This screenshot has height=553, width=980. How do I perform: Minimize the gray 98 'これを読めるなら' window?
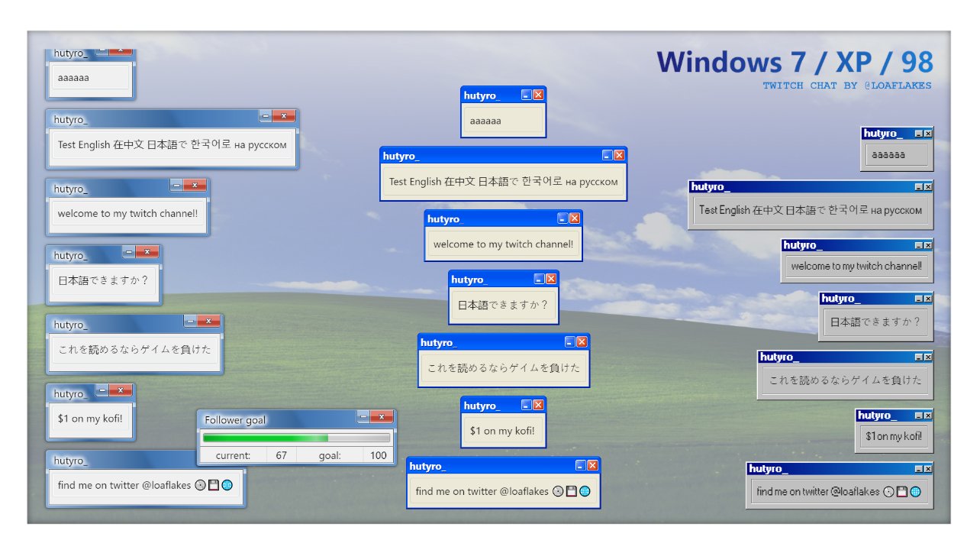coord(919,357)
